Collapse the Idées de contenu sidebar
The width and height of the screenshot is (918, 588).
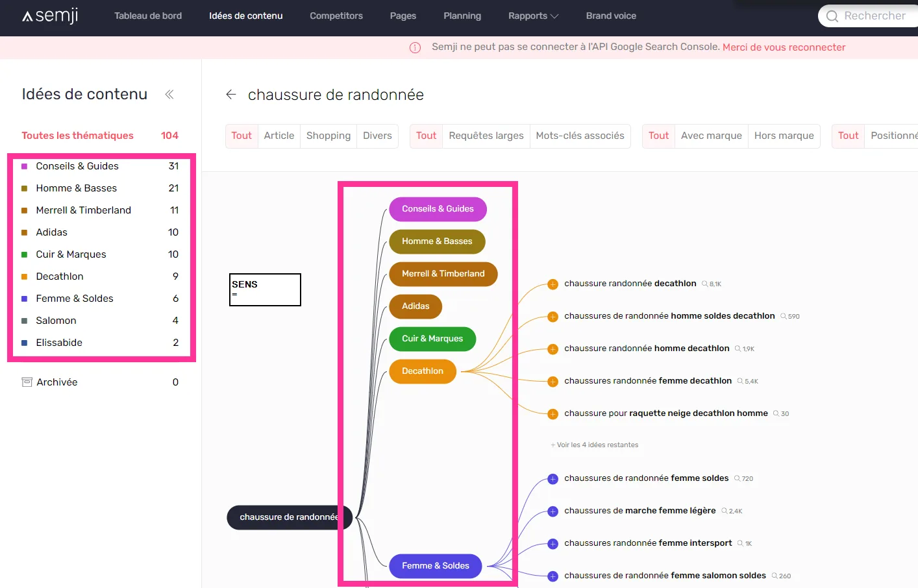point(169,94)
